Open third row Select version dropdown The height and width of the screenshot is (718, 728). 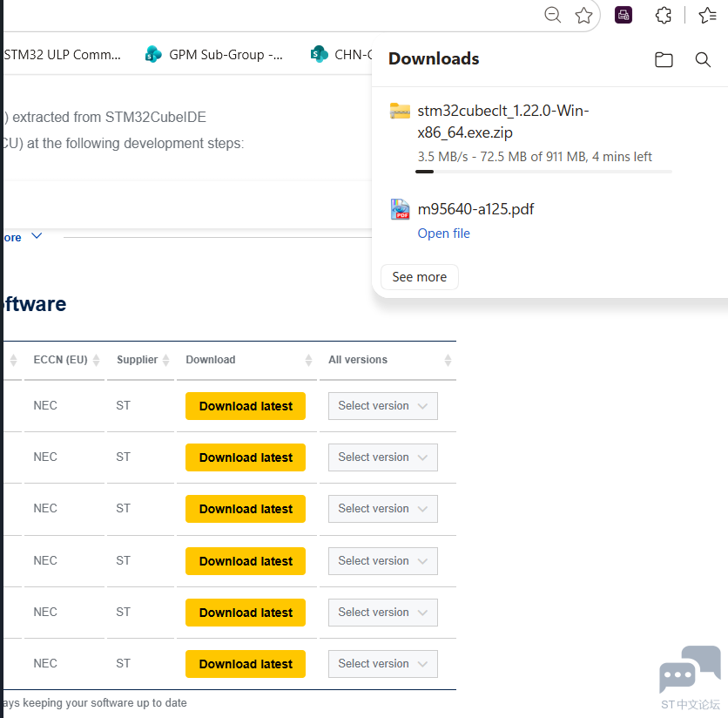click(383, 509)
